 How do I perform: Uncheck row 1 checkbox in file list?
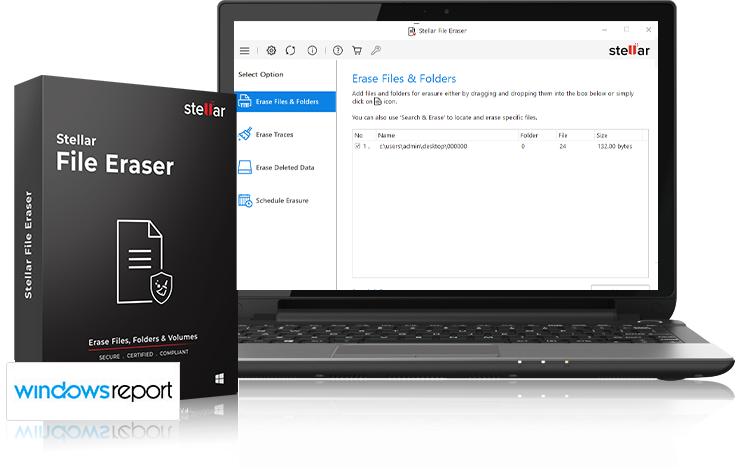pos(358,146)
